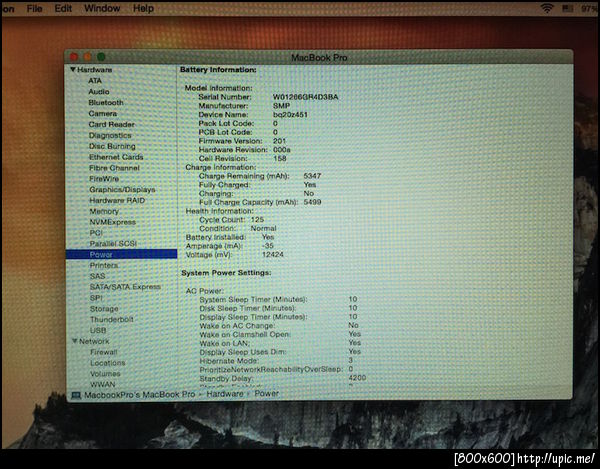Viewport: 600px width, 469px height.
Task: Select PCI in the sidebar
Action: 96,233
